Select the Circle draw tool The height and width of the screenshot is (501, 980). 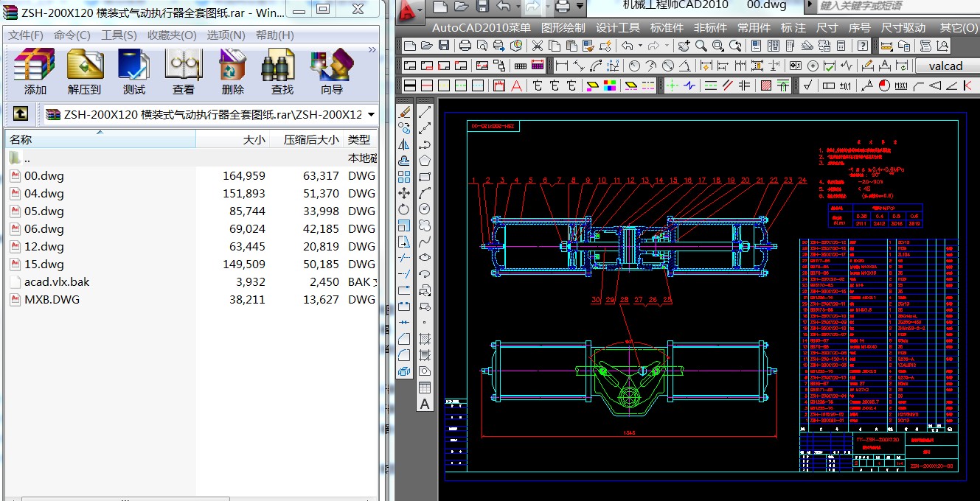(425, 209)
